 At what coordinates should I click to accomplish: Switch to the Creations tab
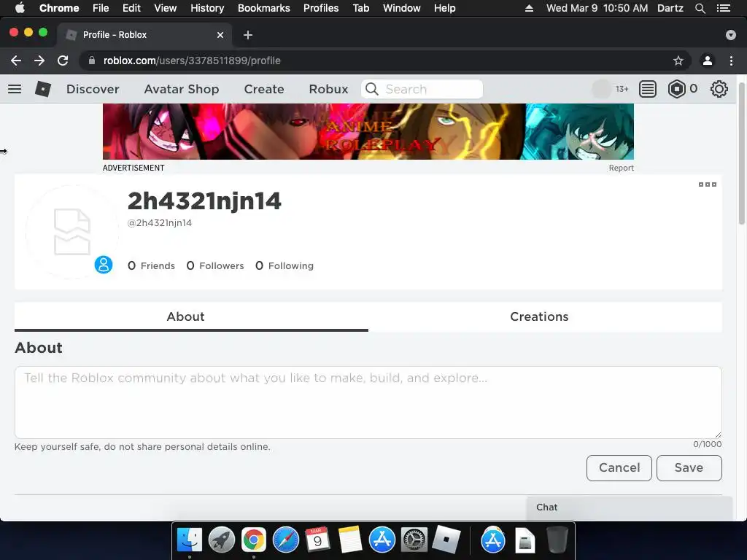click(539, 316)
